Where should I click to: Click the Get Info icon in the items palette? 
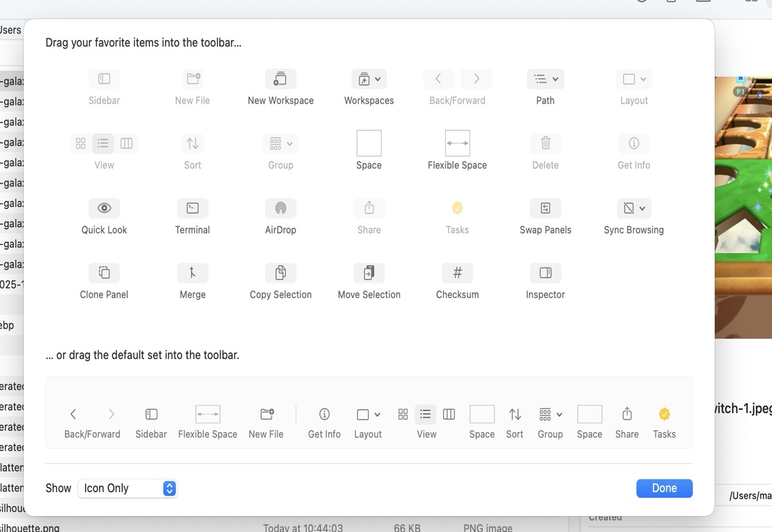click(634, 143)
